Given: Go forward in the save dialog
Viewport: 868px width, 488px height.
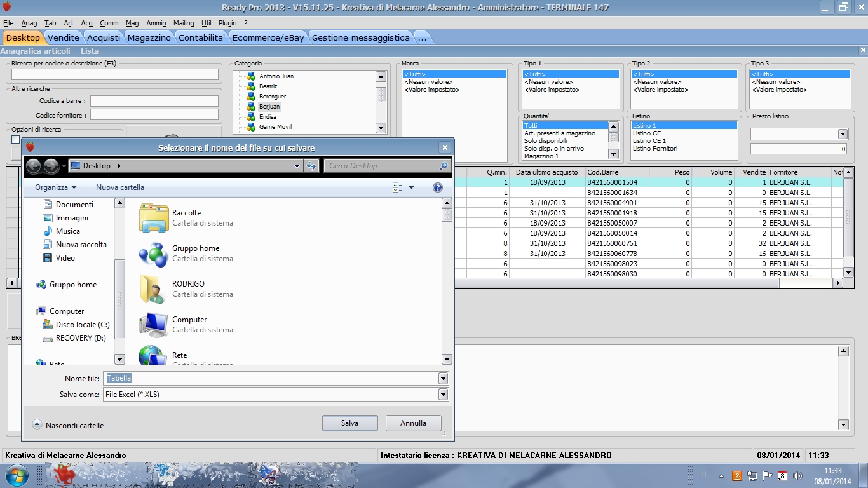Looking at the screenshot, I should click(51, 166).
